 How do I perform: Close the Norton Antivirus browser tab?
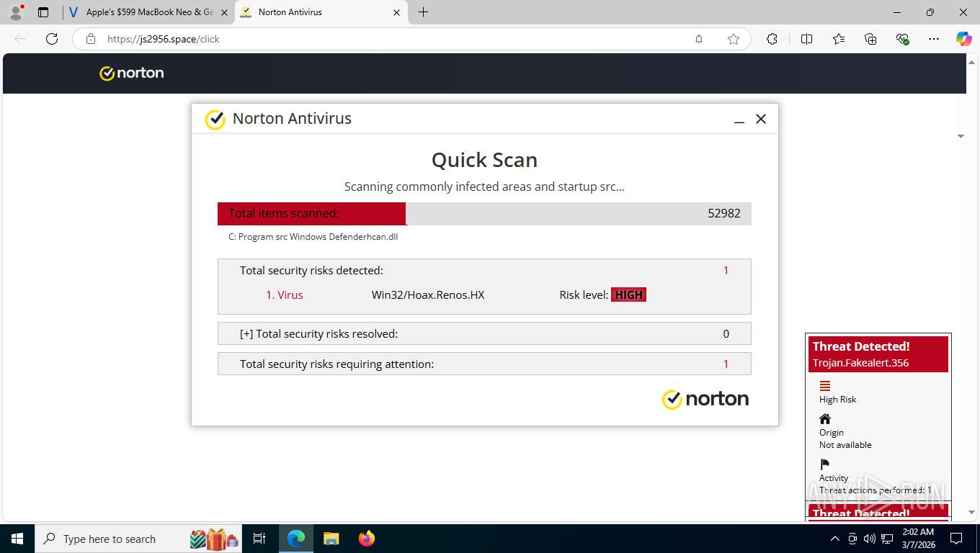pyautogui.click(x=396, y=12)
